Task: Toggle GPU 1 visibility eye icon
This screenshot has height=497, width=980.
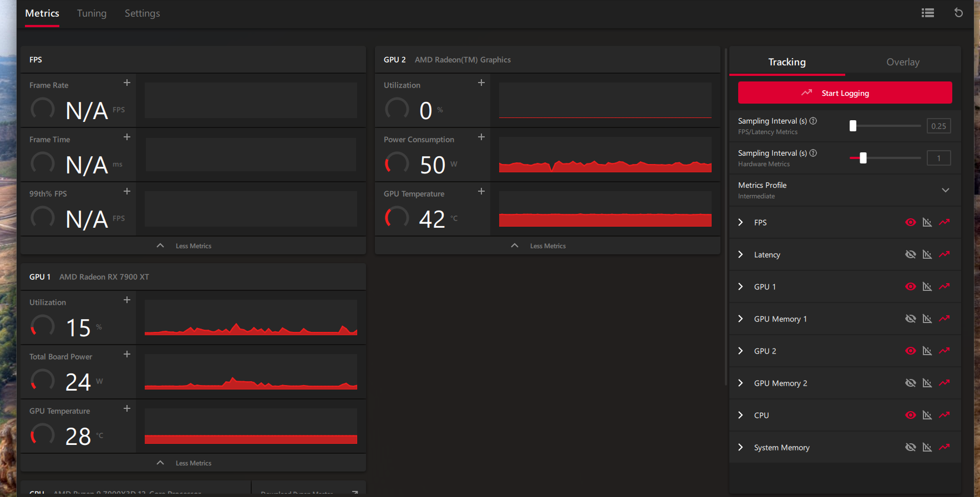Action: point(910,286)
